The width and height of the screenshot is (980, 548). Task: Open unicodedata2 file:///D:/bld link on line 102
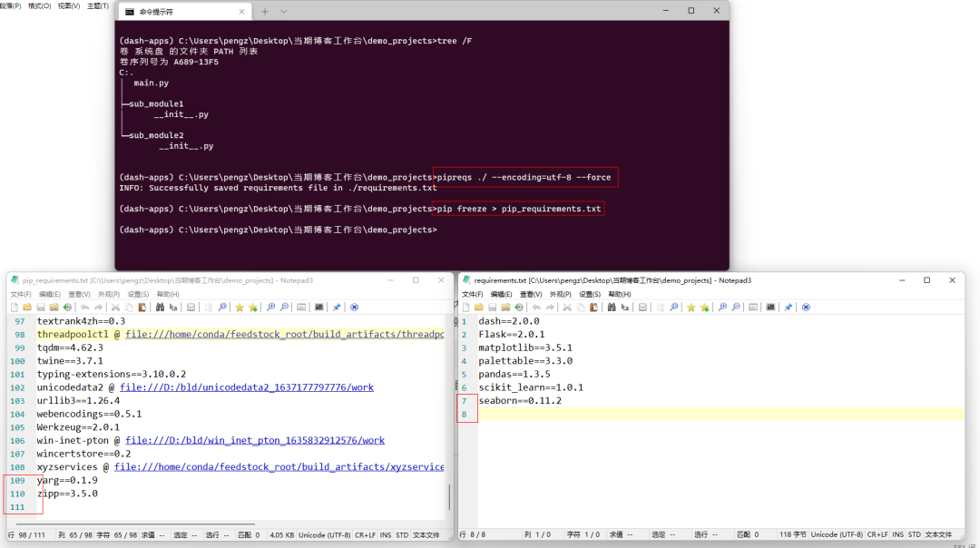(x=246, y=387)
